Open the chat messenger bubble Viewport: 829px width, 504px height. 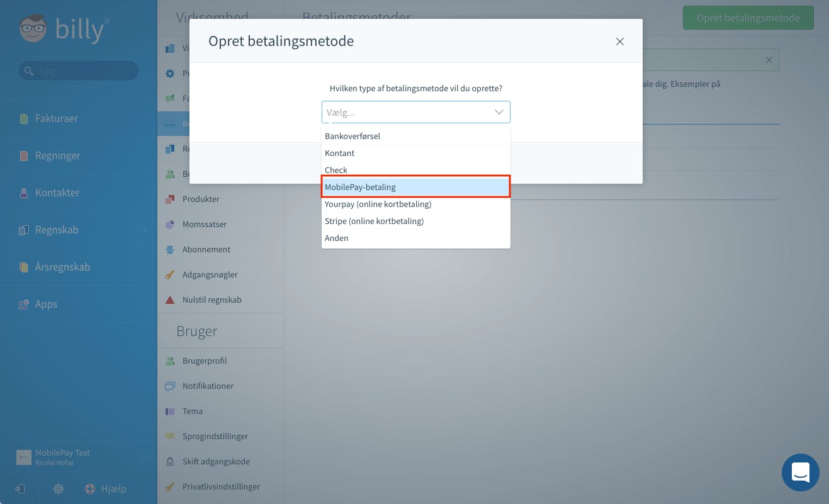click(x=800, y=472)
